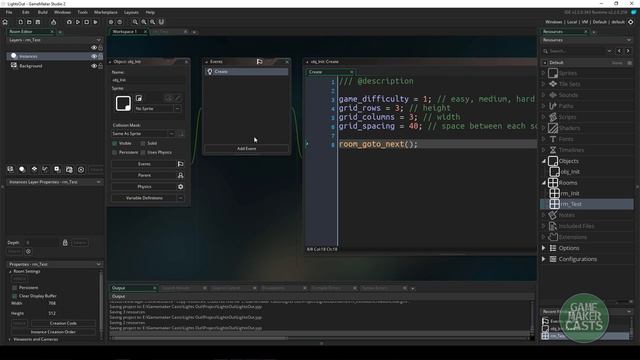The width and height of the screenshot is (640, 360).
Task: Create a new project from toolbar
Action: point(20,22)
